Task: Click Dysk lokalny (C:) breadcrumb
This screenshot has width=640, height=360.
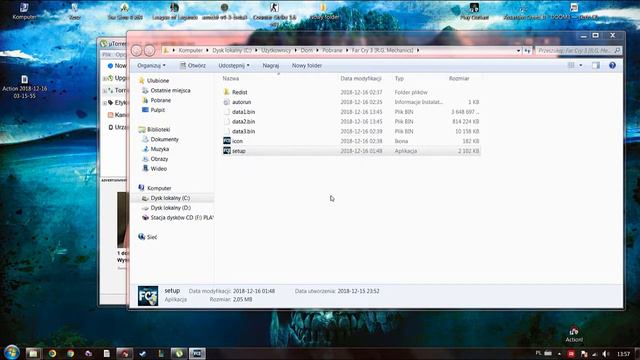Action: pyautogui.click(x=232, y=50)
